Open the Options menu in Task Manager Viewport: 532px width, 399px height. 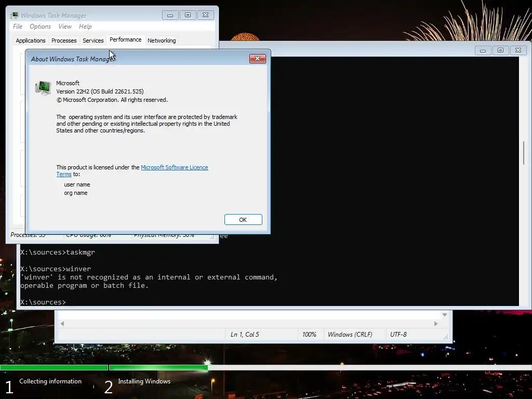tap(40, 26)
